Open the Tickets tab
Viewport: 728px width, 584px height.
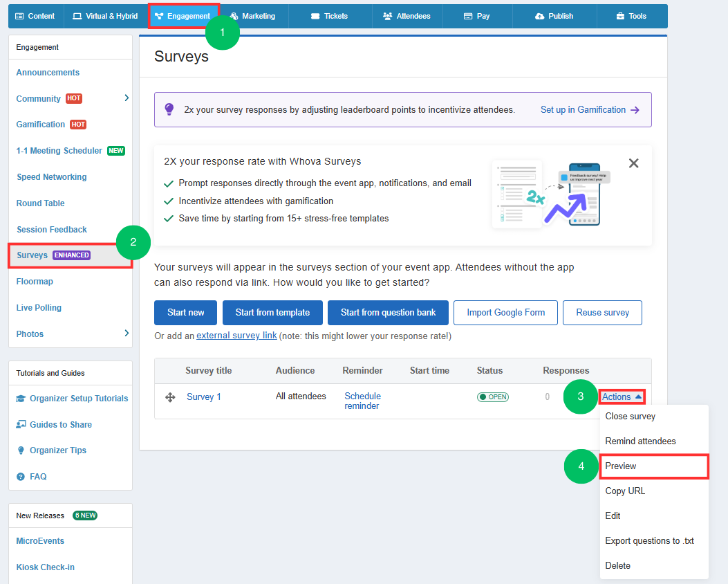click(x=330, y=17)
